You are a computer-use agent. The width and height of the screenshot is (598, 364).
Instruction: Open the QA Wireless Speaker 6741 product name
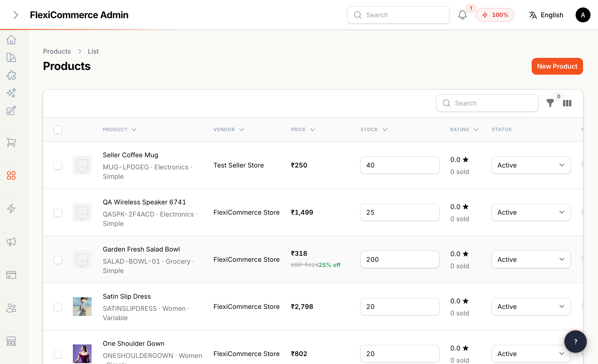[x=144, y=202]
